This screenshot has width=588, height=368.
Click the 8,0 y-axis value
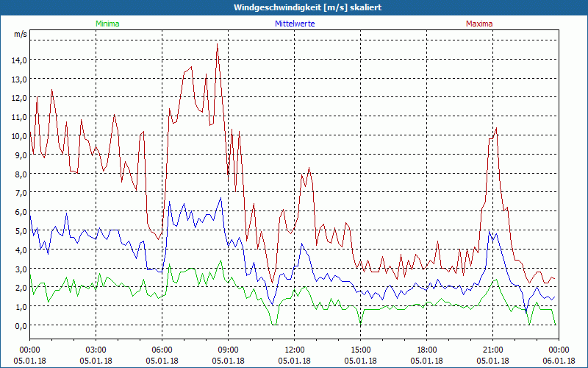click(x=22, y=174)
